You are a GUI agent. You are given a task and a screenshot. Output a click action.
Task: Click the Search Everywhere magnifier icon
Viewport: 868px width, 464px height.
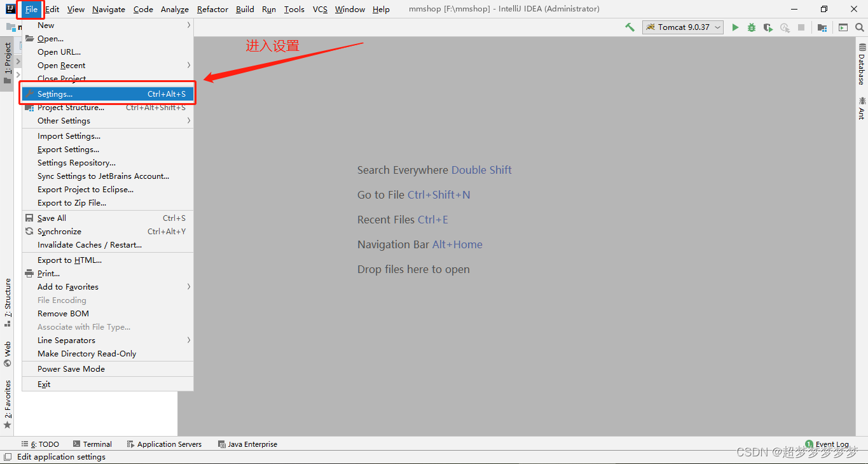860,27
